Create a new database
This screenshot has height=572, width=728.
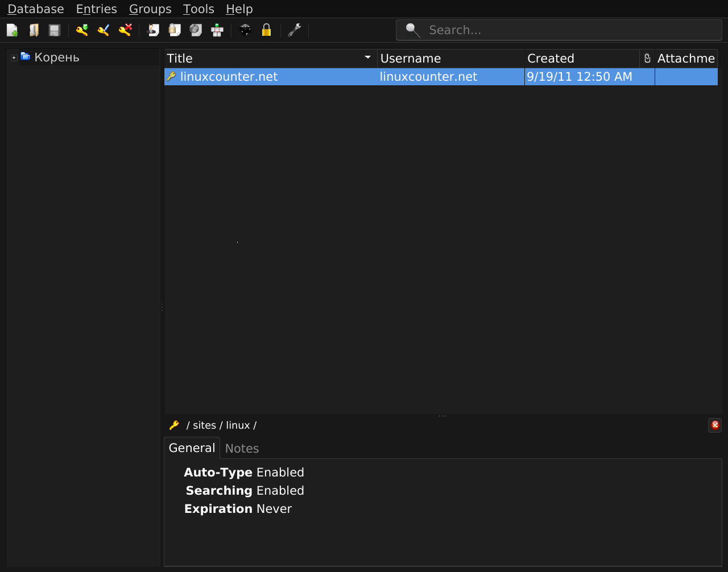(x=12, y=30)
